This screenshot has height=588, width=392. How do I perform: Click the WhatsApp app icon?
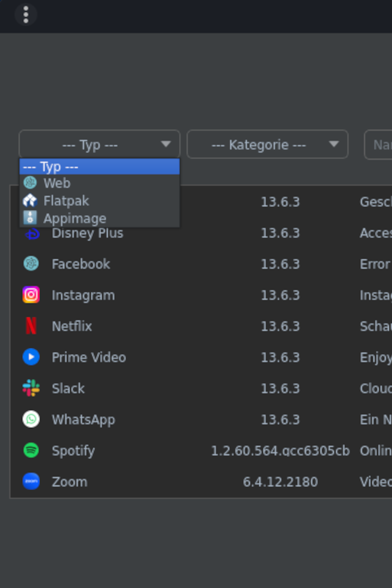tap(31, 419)
